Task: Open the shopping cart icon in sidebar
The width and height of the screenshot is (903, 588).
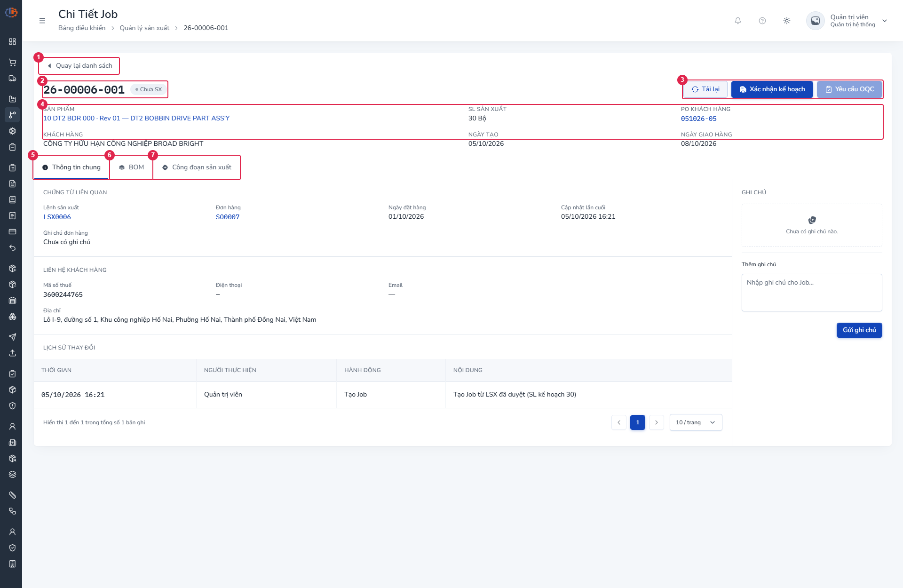Action: [13, 63]
